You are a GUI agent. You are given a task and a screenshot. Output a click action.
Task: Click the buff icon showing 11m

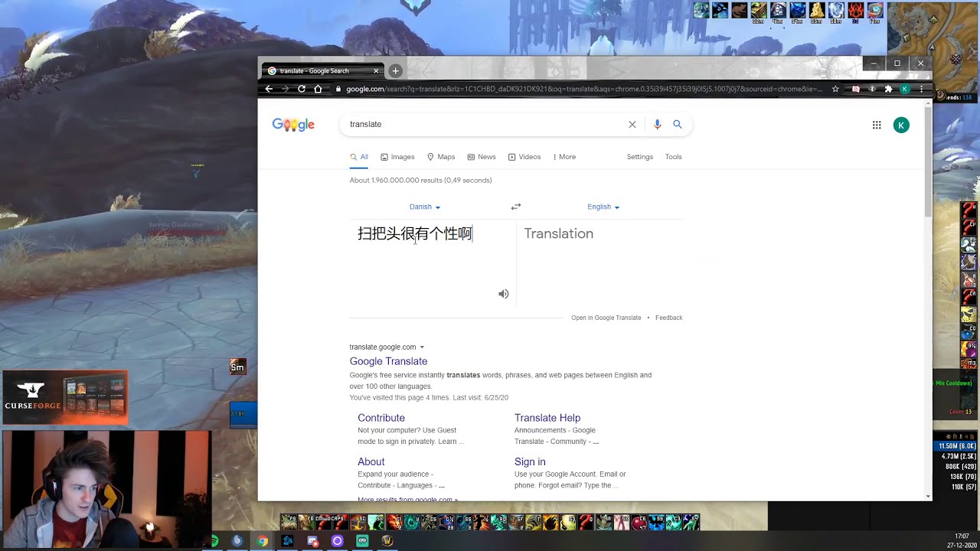[x=875, y=11]
